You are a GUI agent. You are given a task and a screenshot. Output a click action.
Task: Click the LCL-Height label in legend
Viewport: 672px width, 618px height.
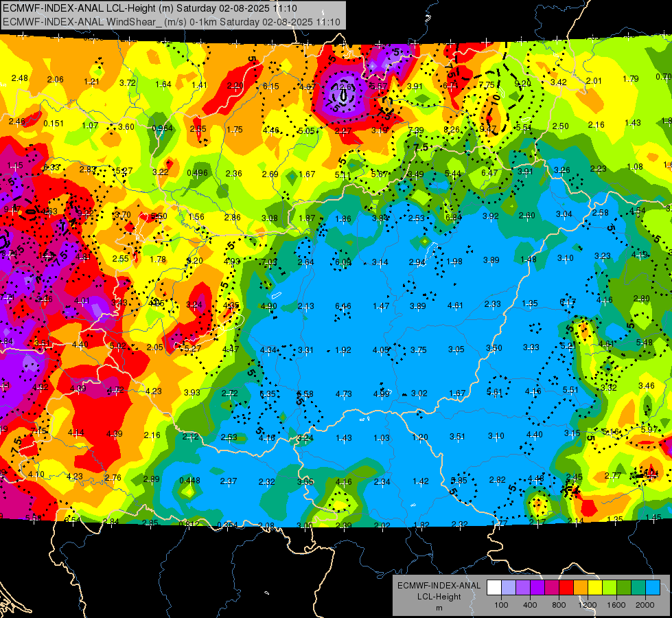[439, 597]
